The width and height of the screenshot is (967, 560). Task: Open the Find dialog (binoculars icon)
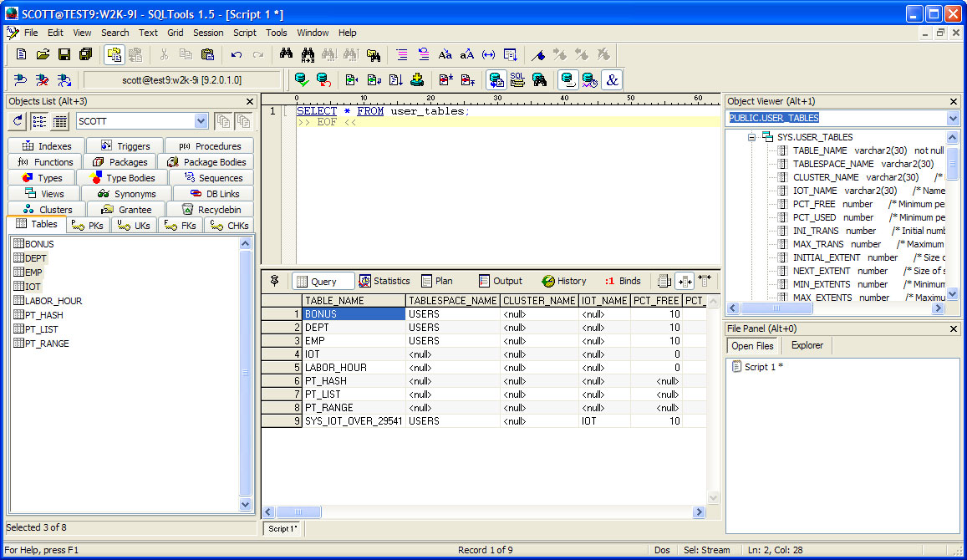coord(285,53)
